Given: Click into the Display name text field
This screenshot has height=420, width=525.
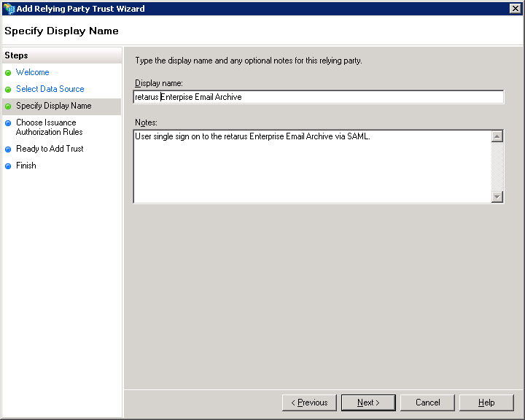Looking at the screenshot, I should 318,97.
